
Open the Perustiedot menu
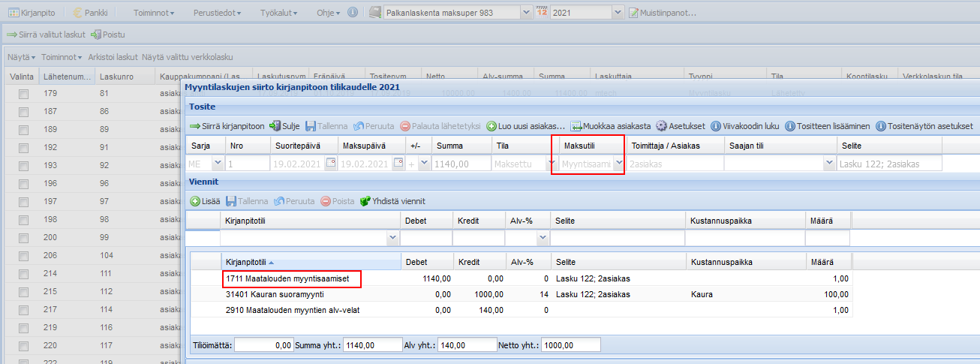click(215, 13)
